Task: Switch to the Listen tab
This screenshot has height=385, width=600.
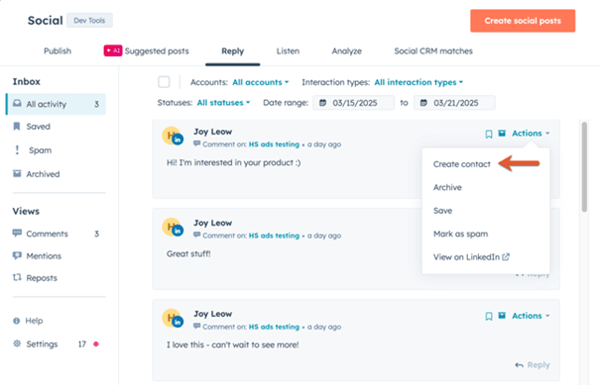Action: pos(288,51)
